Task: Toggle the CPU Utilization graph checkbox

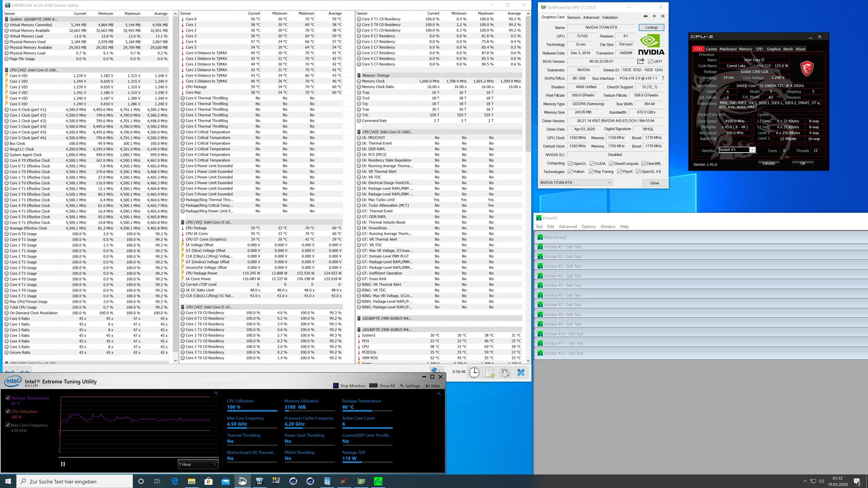Action: click(8, 412)
